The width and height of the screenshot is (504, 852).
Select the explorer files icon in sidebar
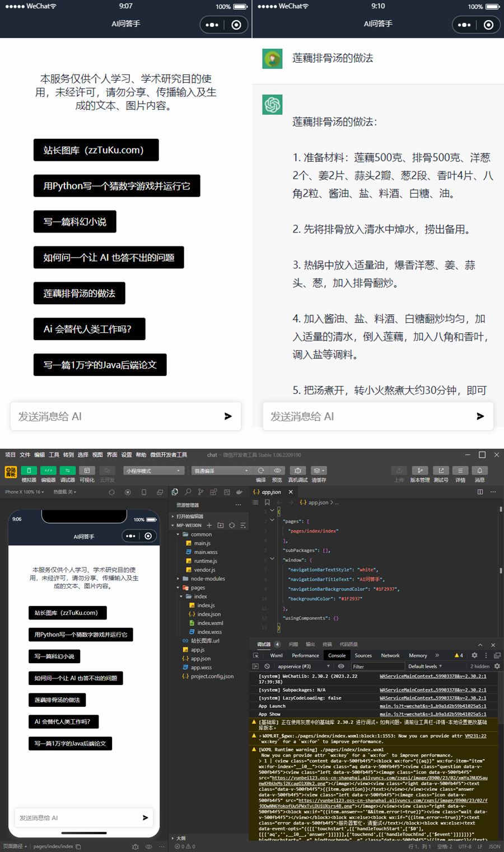tap(175, 492)
